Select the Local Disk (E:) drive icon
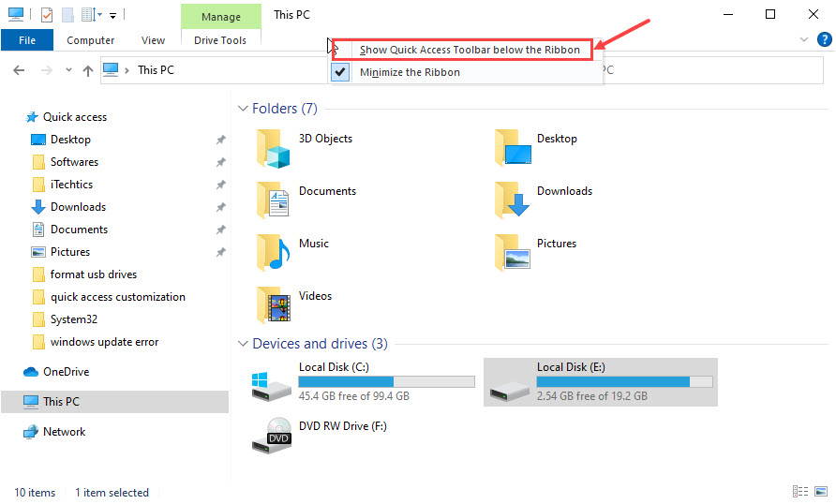 coord(509,393)
